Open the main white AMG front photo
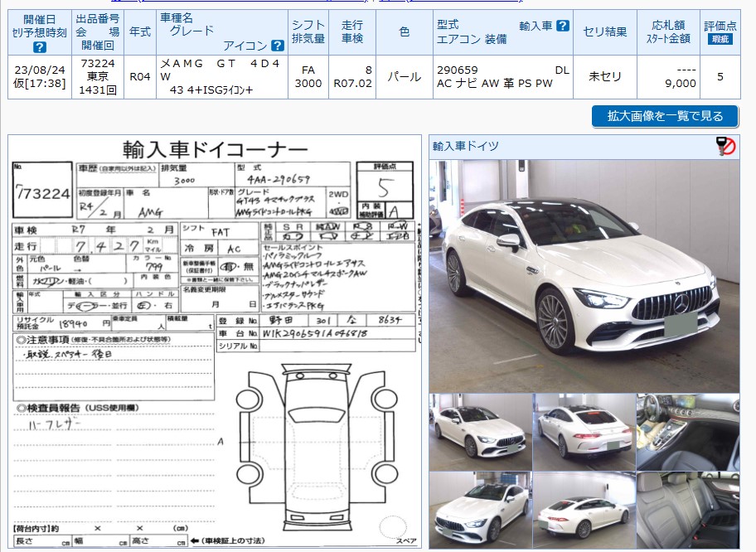This screenshot has height=552, width=756. point(584,276)
